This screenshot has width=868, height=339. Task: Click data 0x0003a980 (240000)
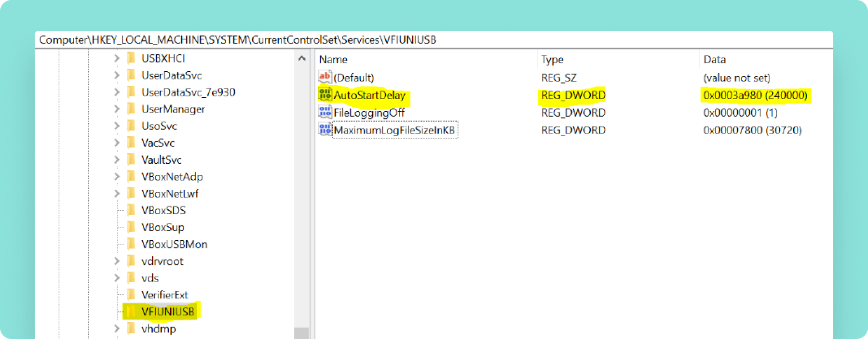click(755, 95)
